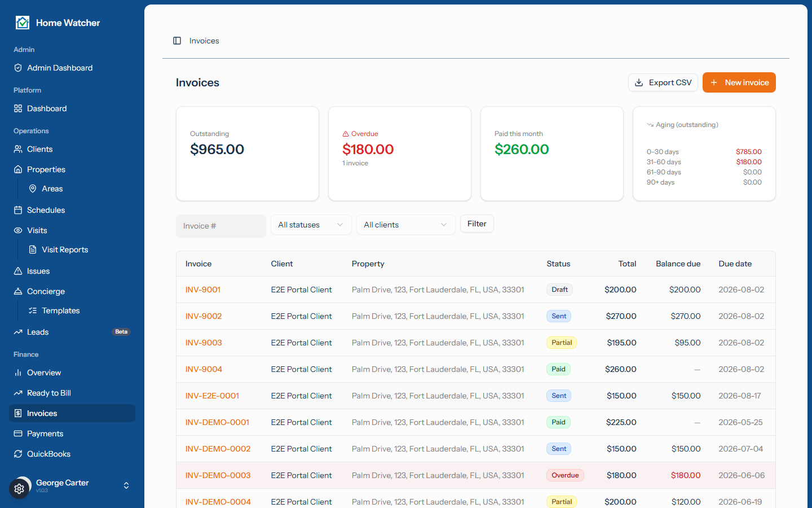Click the Paid badge on INV-9004
Image resolution: width=812 pixels, height=508 pixels.
point(558,369)
